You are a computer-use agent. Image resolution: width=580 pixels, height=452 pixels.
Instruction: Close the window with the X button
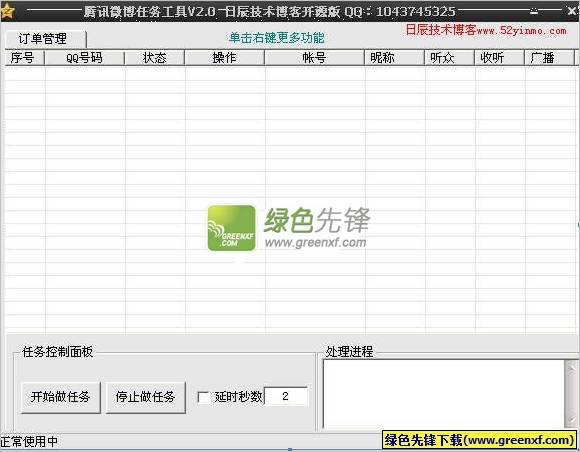click(x=572, y=11)
